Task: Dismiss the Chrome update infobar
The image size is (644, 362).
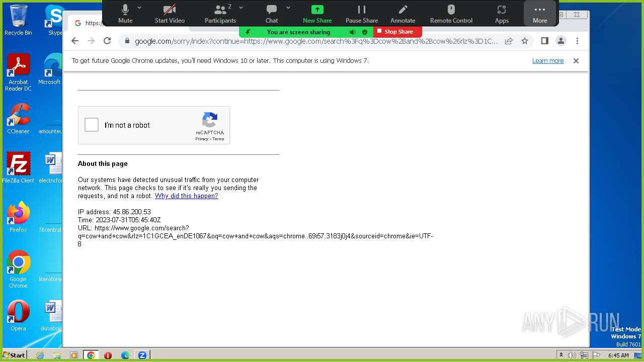Action: point(576,61)
